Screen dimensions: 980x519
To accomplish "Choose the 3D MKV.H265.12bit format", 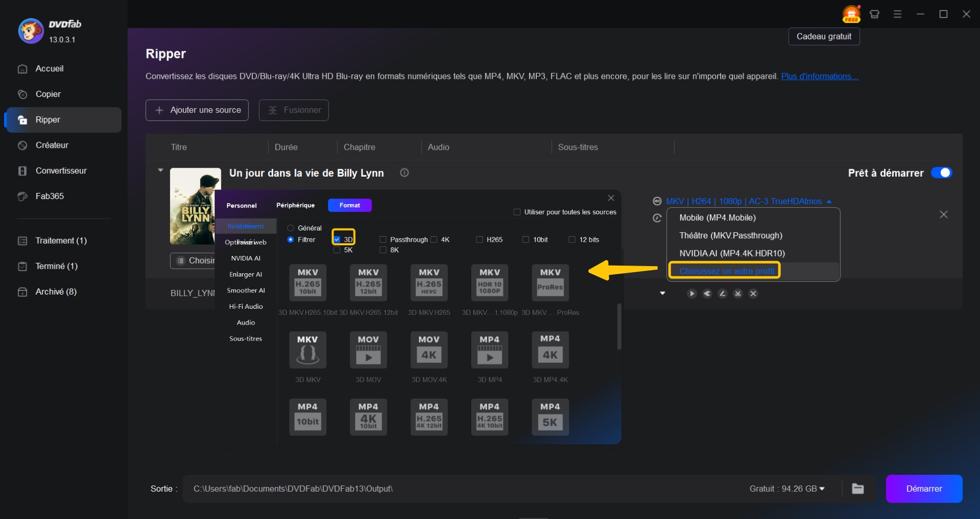I will (x=368, y=283).
